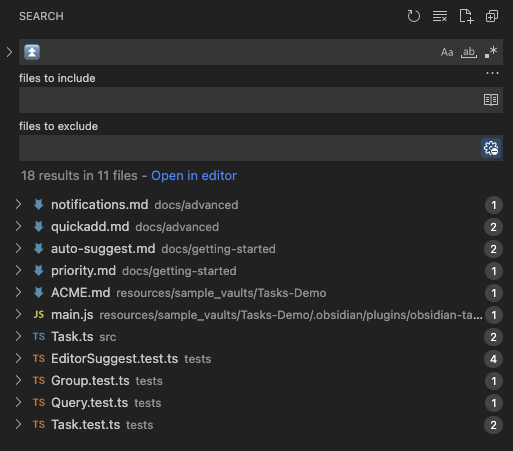This screenshot has width=513, height=451.
Task: Click markdown icon beside notifications.md
Action: click(39, 205)
